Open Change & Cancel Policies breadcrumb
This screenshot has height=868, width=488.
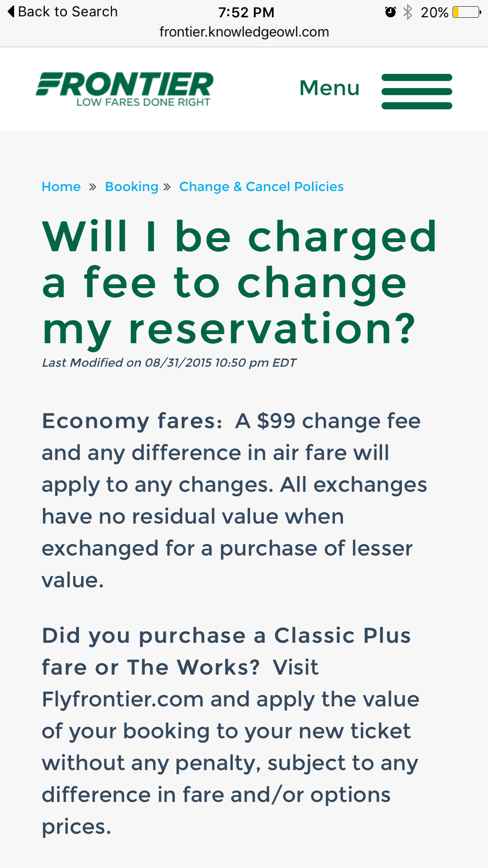click(x=261, y=186)
